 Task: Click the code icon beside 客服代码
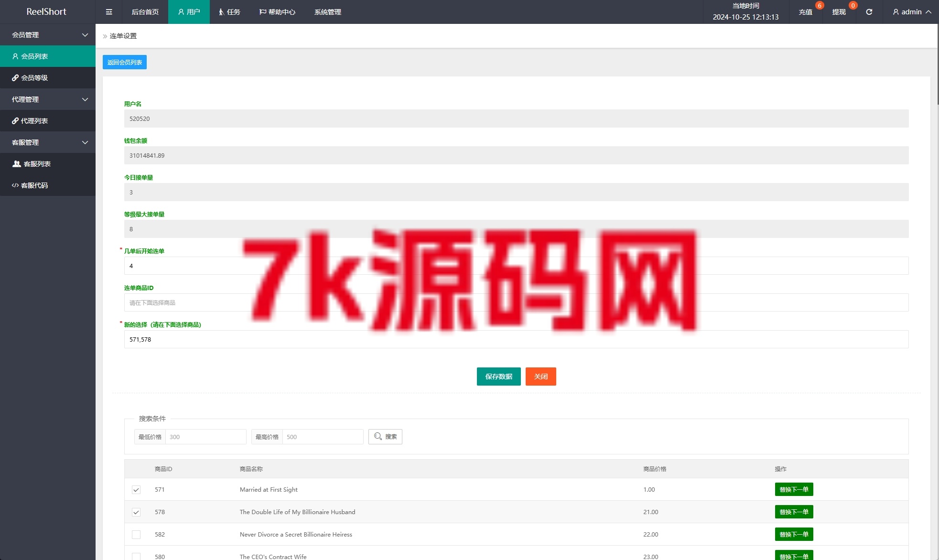coord(15,185)
